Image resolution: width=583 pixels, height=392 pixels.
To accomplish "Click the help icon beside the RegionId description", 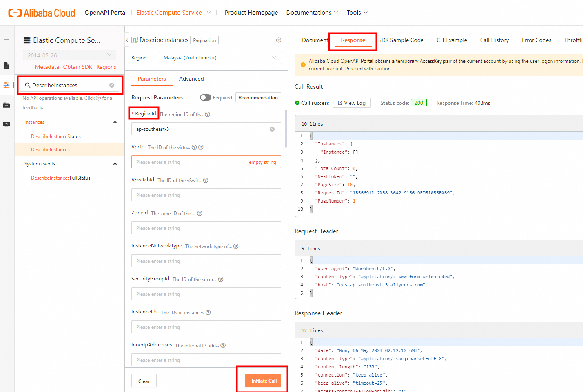I will [208, 115].
